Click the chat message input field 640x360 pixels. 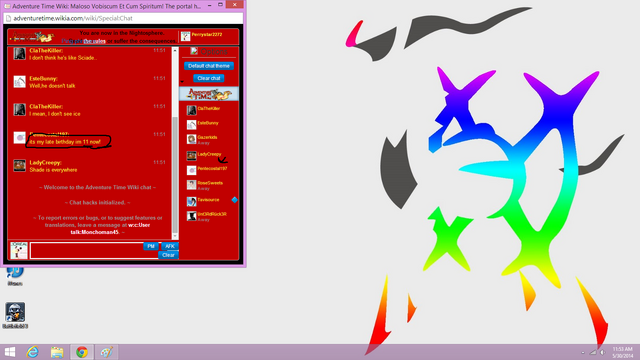pyautogui.click(x=88, y=250)
